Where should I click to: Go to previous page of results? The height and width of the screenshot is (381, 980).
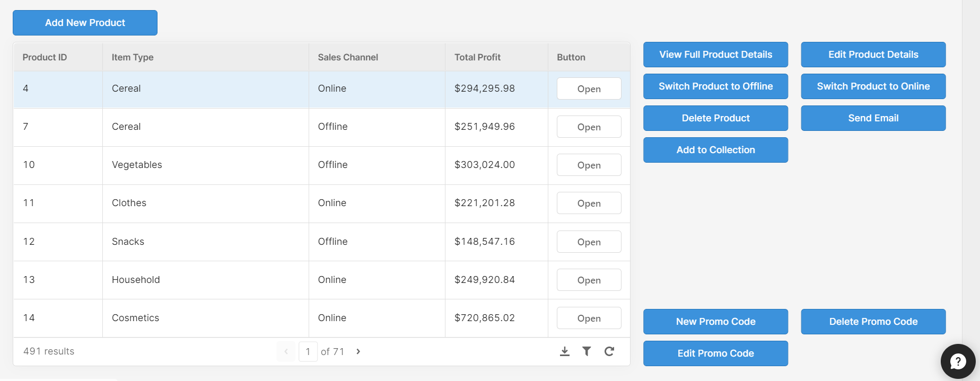pos(286,351)
